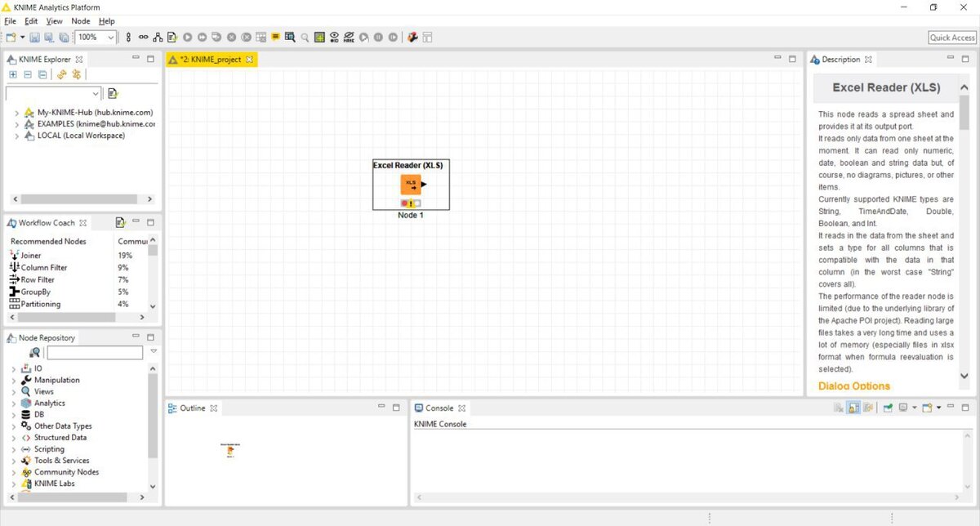This screenshot has height=526, width=980.
Task: Open the 100% zoom level dropdown
Action: [111, 37]
